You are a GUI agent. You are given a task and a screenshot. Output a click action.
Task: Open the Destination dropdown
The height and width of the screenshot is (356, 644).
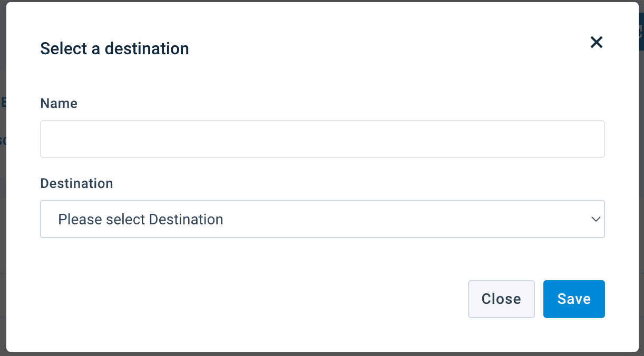[322, 219]
